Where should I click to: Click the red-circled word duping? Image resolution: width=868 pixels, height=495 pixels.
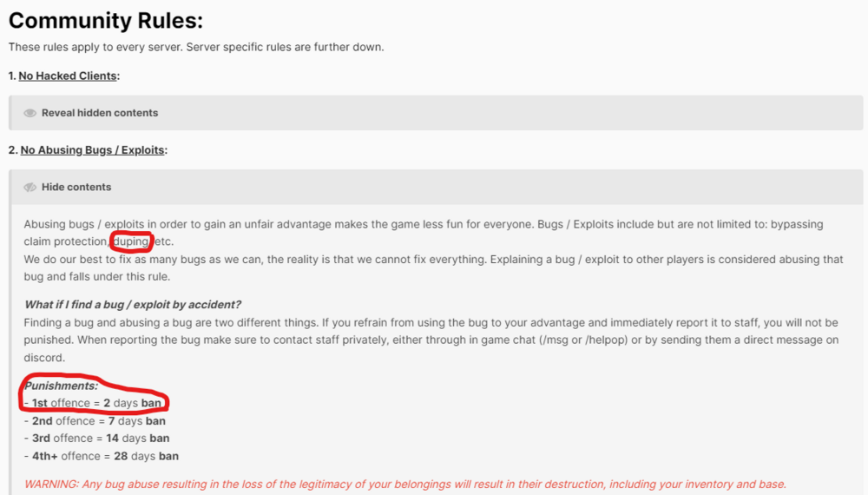(x=131, y=241)
